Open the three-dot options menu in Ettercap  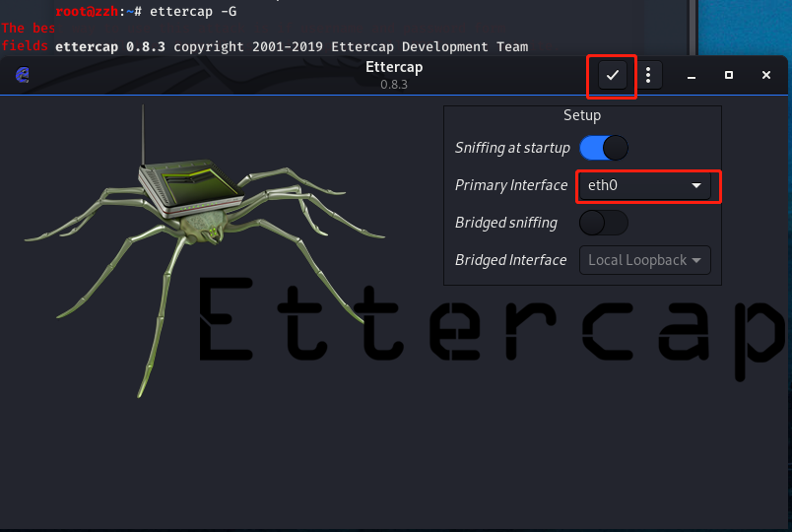[x=648, y=75]
